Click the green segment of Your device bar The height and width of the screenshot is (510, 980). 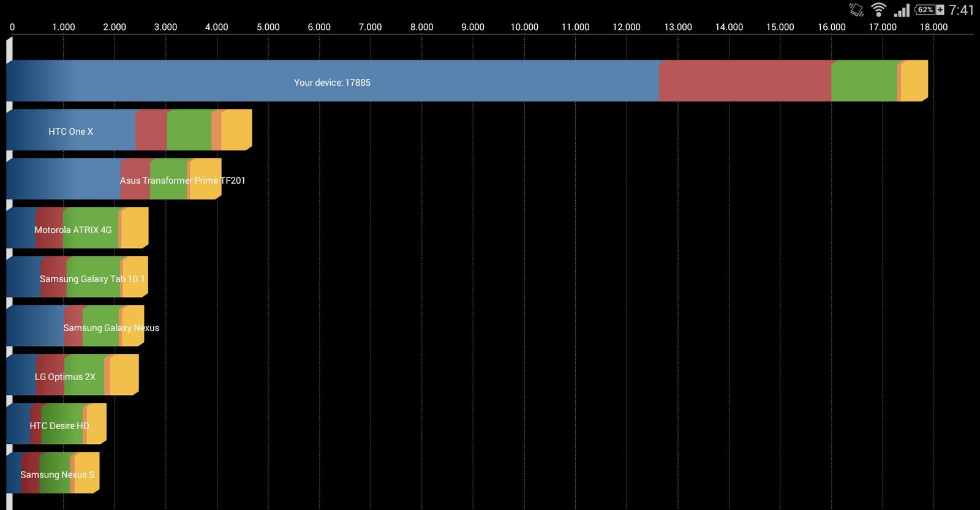pos(864,81)
